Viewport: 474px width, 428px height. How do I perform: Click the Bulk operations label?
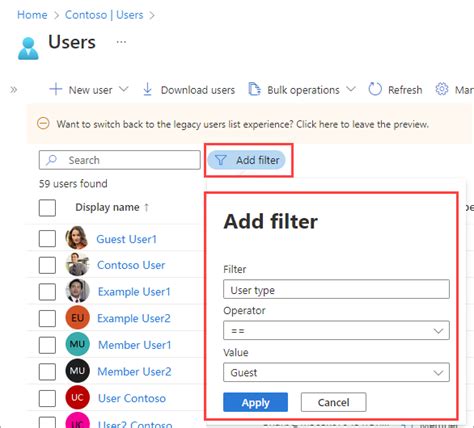[x=303, y=90]
